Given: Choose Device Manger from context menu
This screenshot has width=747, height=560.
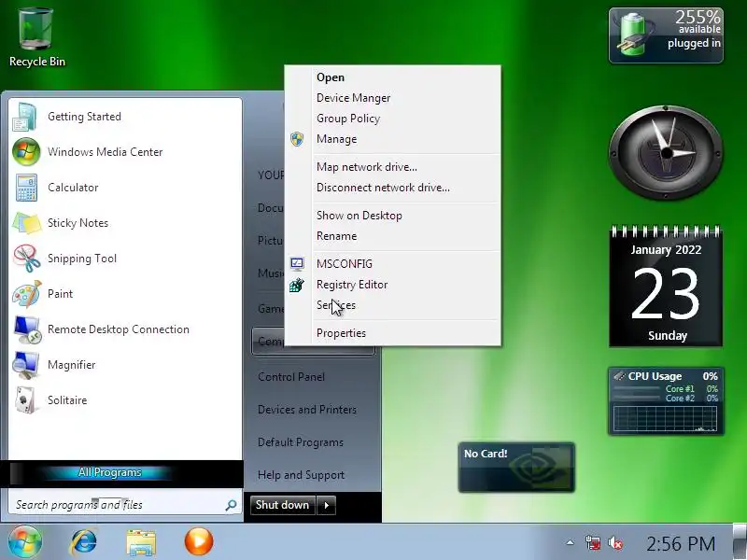Looking at the screenshot, I should click(x=392, y=98).
